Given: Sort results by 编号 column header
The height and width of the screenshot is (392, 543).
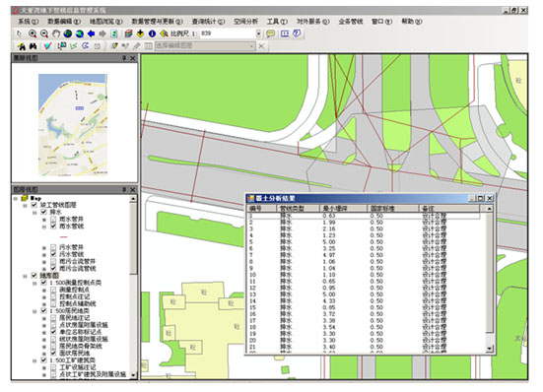Looking at the screenshot, I should tap(262, 208).
